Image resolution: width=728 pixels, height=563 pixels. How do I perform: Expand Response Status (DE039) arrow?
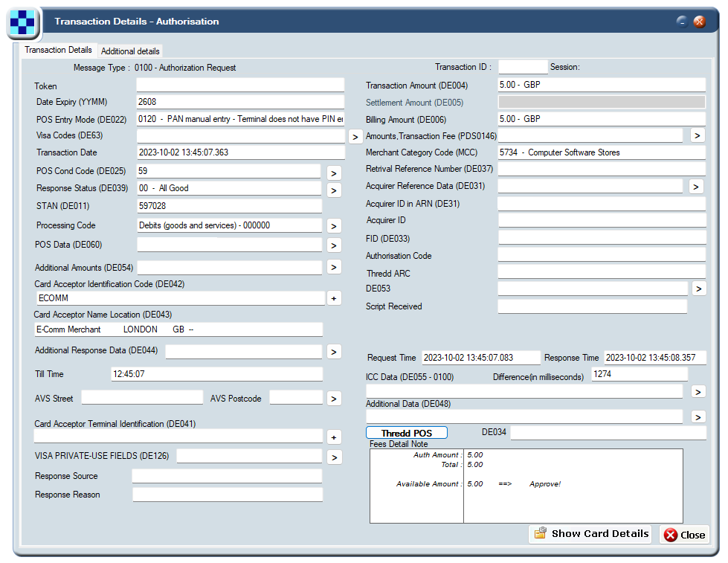click(333, 190)
